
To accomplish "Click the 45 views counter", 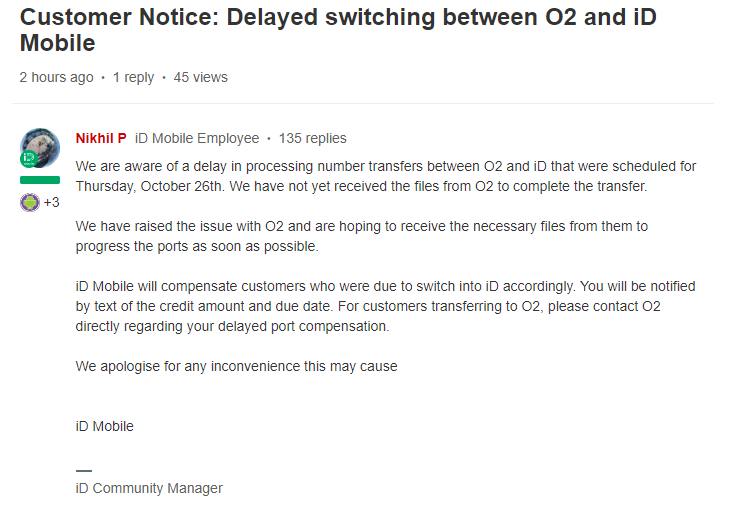I will pyautogui.click(x=201, y=77).
